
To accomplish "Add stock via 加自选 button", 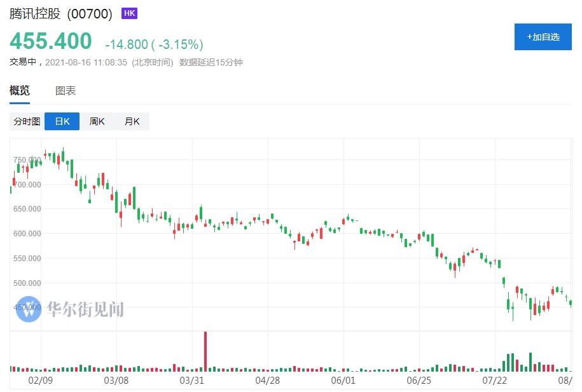I will (543, 37).
